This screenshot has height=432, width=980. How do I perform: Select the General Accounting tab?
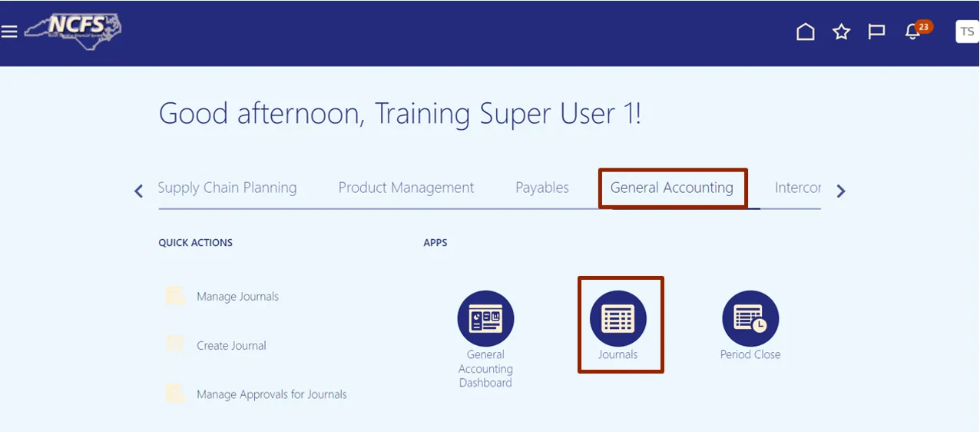[672, 188]
